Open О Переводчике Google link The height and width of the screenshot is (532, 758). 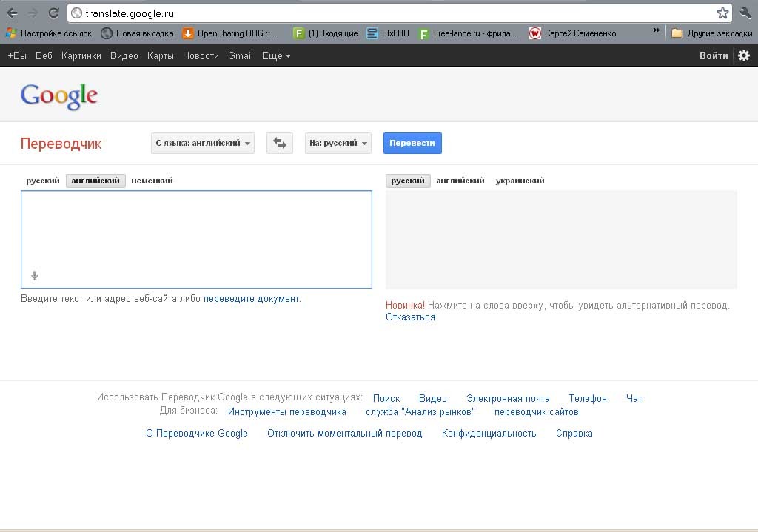197,434
